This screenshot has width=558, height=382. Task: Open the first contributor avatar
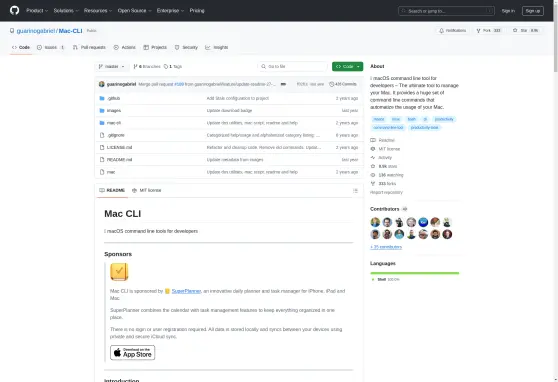375,223
